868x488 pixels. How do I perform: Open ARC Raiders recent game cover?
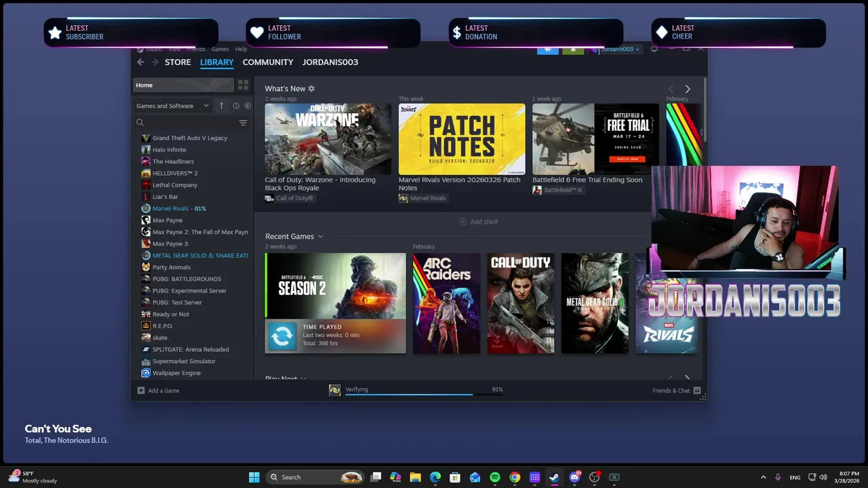point(446,304)
